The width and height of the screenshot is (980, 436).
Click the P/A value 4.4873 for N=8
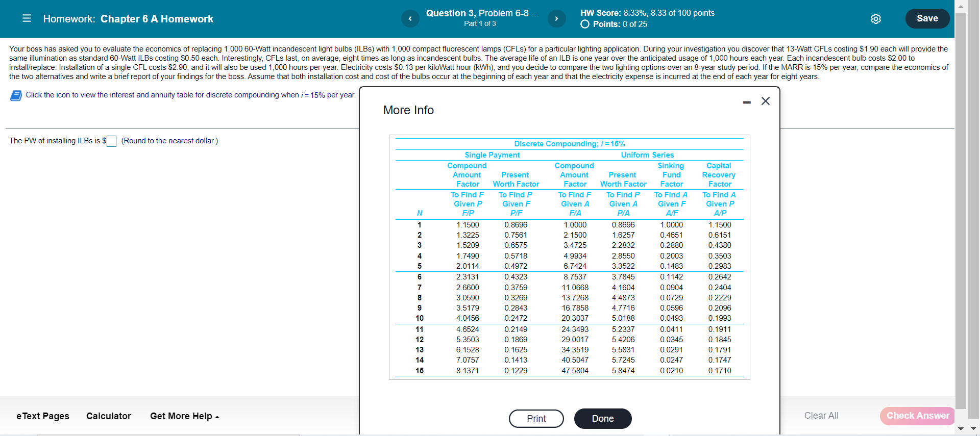point(623,298)
